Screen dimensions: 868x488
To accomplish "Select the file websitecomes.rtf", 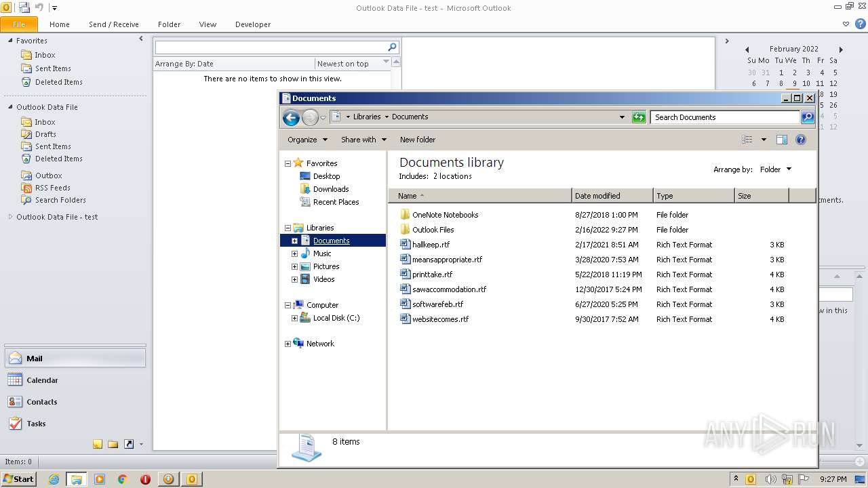I will click(x=434, y=319).
